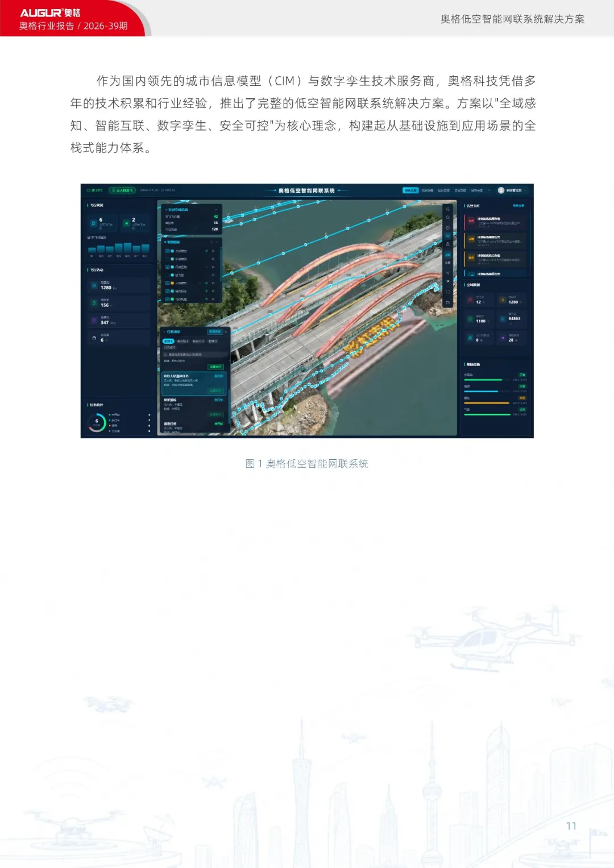Click the task search input field
This screenshot has height=868, width=614.
[x=195, y=354]
